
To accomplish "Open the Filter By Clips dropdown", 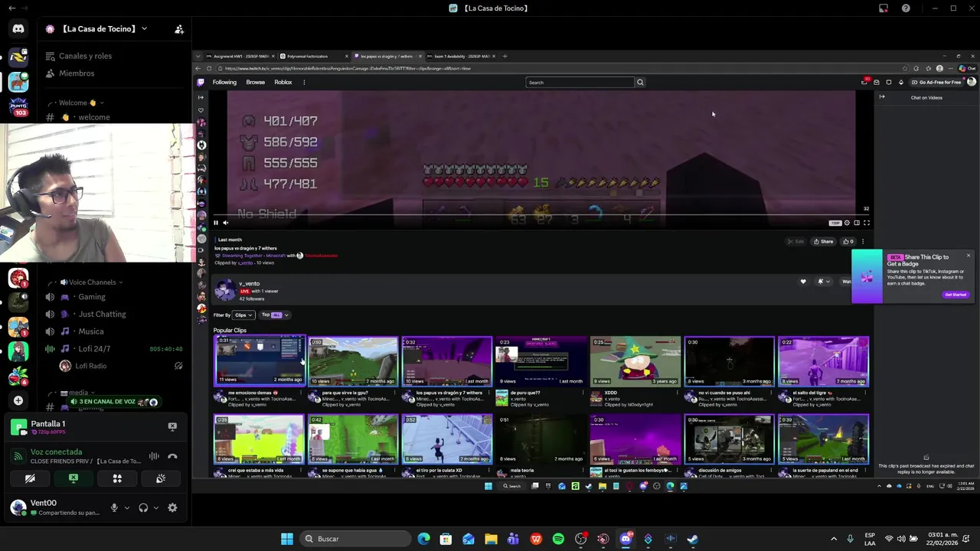I will tap(243, 315).
